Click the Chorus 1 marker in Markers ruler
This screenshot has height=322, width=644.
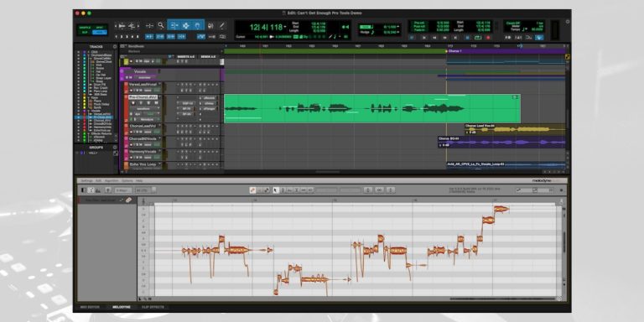point(455,51)
